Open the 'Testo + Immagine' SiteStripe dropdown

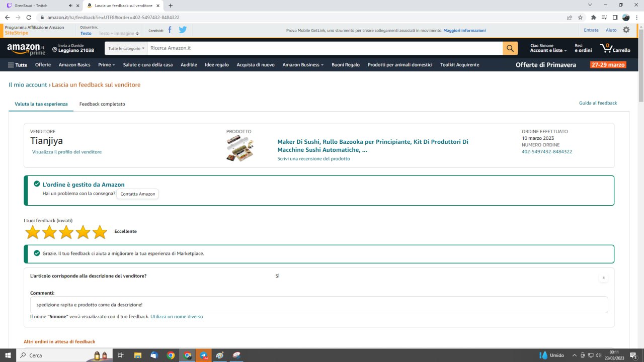click(x=119, y=33)
